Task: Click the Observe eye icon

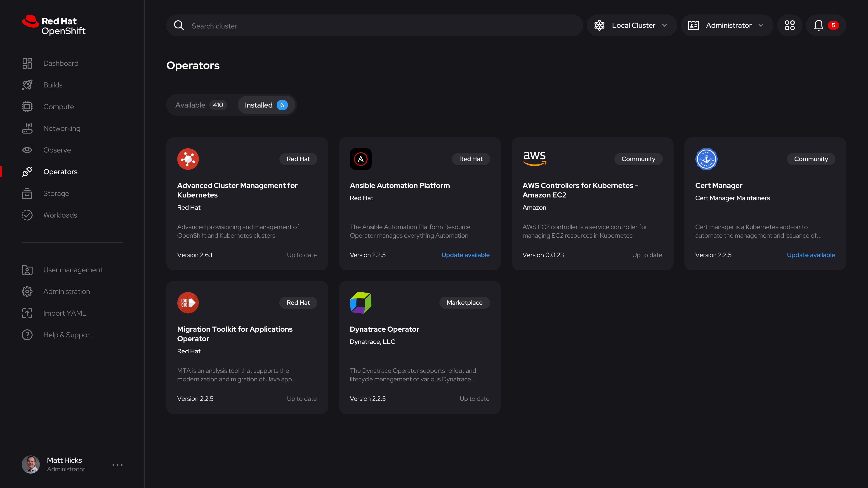Action: click(x=27, y=150)
